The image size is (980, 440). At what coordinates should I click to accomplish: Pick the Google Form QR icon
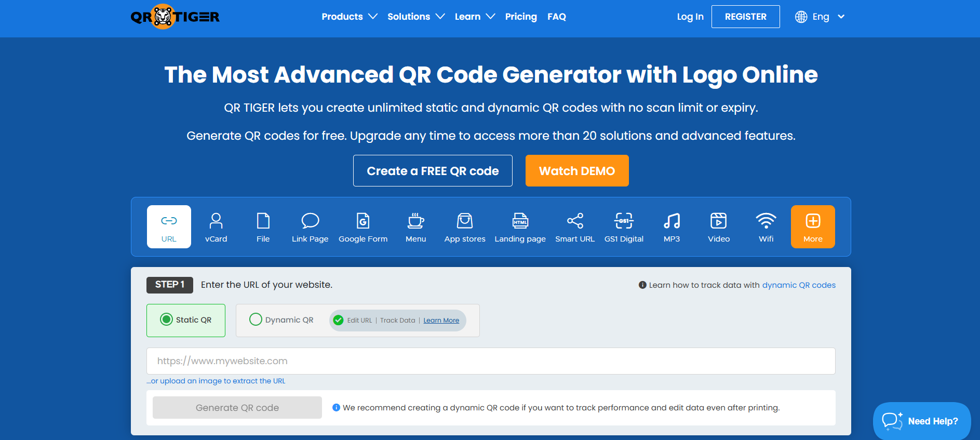(363, 221)
